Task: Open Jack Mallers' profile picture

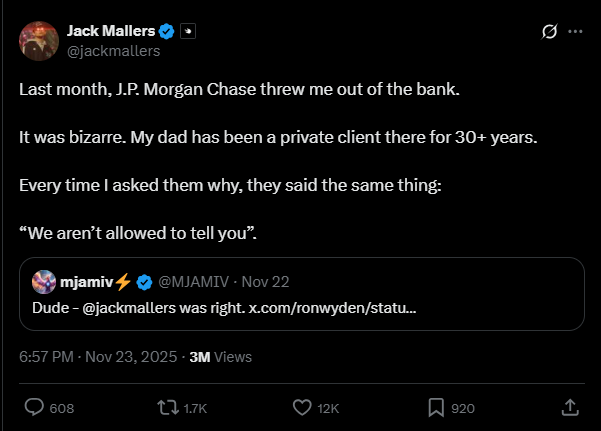Action: 38,40
